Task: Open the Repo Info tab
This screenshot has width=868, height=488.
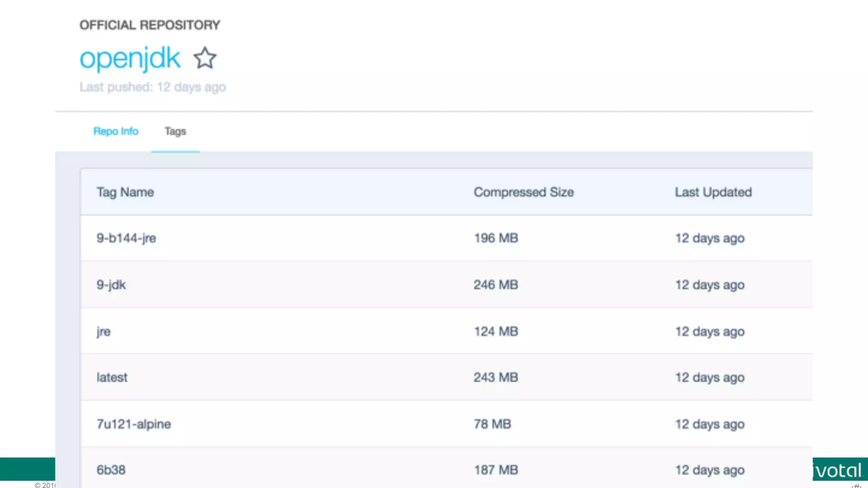Action: tap(116, 131)
